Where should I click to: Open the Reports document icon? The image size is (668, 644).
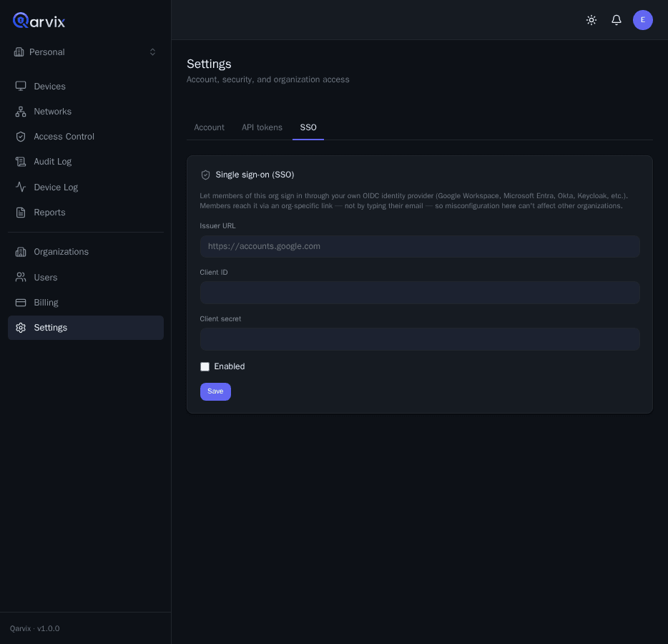(x=21, y=213)
